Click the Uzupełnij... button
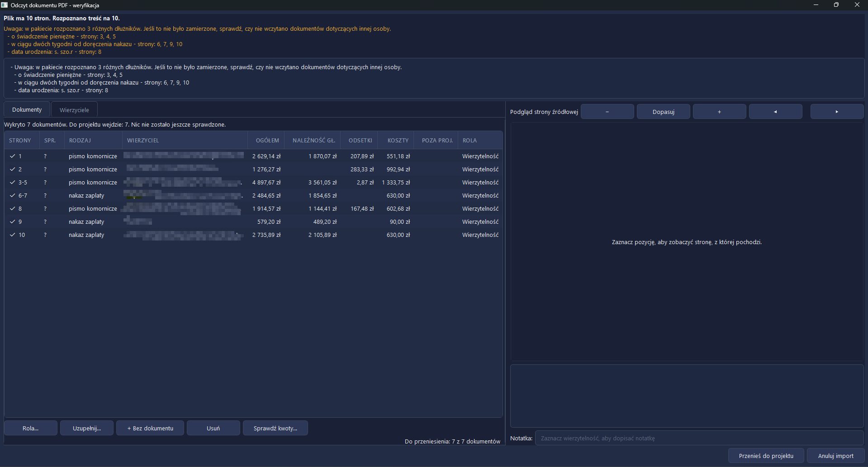 87,428
